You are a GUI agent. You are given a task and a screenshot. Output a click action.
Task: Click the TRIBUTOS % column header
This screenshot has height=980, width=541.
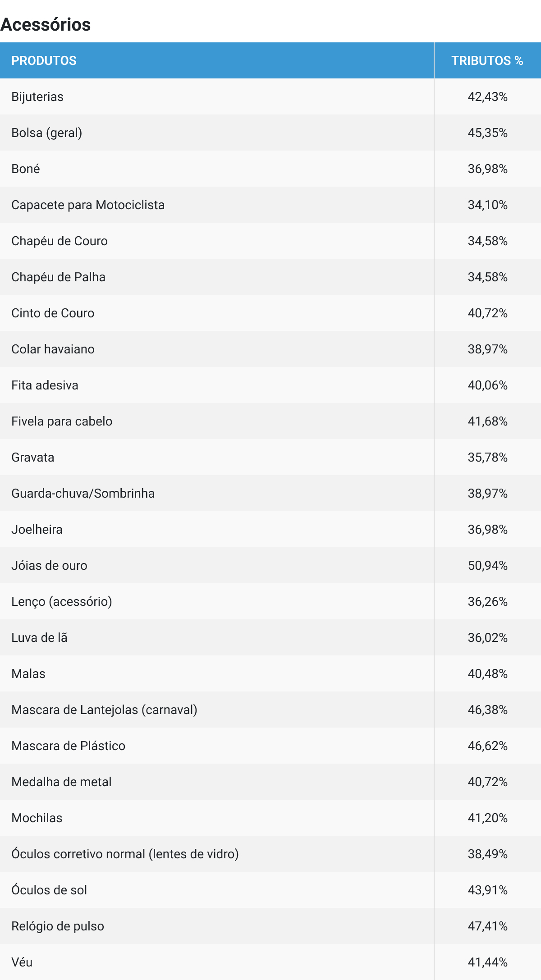click(487, 60)
